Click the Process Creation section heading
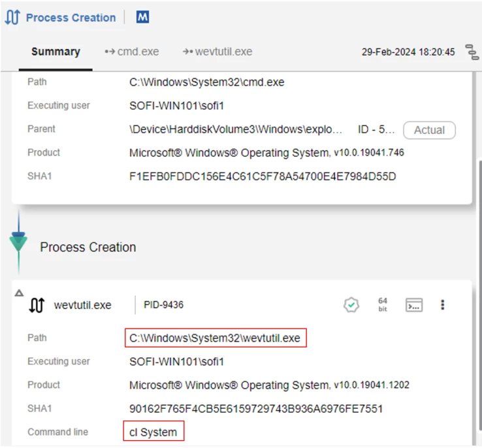The height and width of the screenshot is (448, 482). coord(88,247)
